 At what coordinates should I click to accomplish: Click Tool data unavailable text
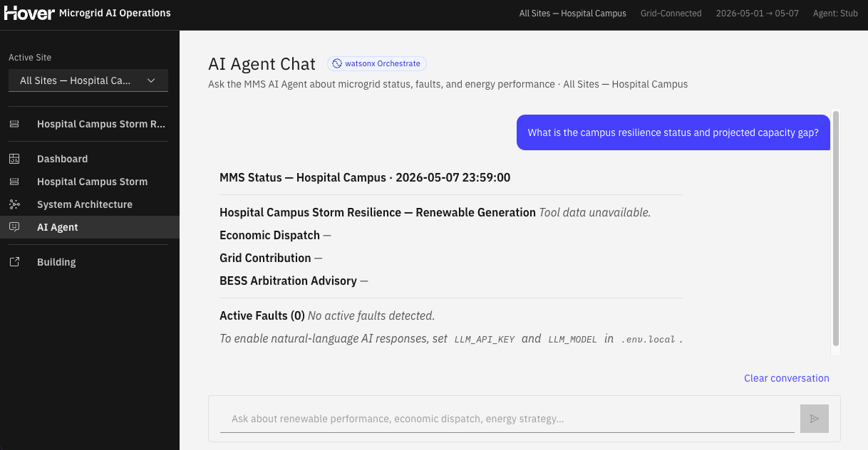595,212
